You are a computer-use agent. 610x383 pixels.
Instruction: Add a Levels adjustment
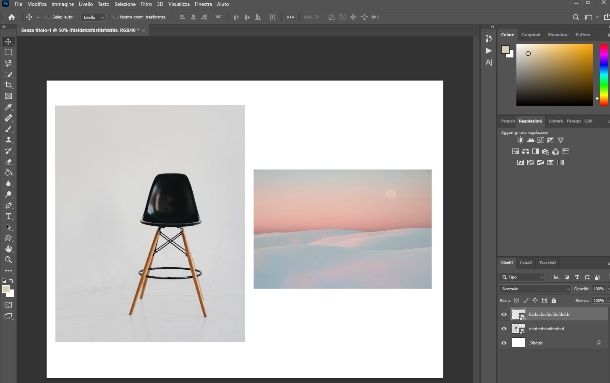tap(530, 140)
